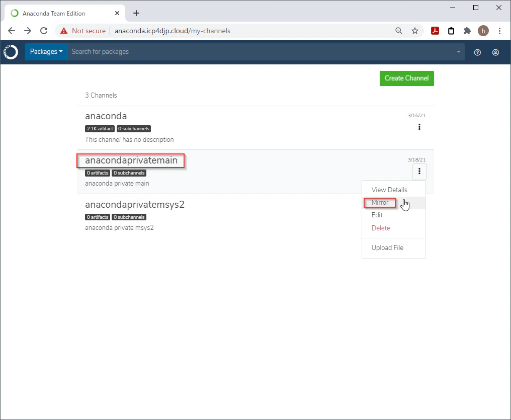The height and width of the screenshot is (420, 511).
Task: Click the 'anaconda private msys2' description
Action: click(119, 227)
